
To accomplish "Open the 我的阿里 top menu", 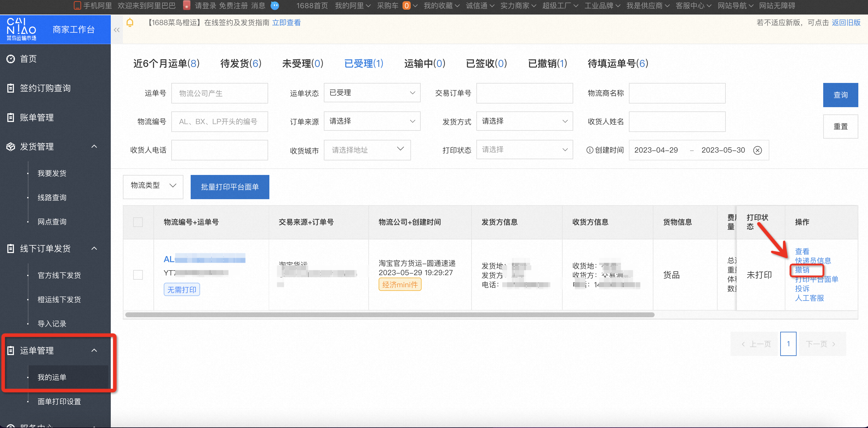I will [353, 5].
